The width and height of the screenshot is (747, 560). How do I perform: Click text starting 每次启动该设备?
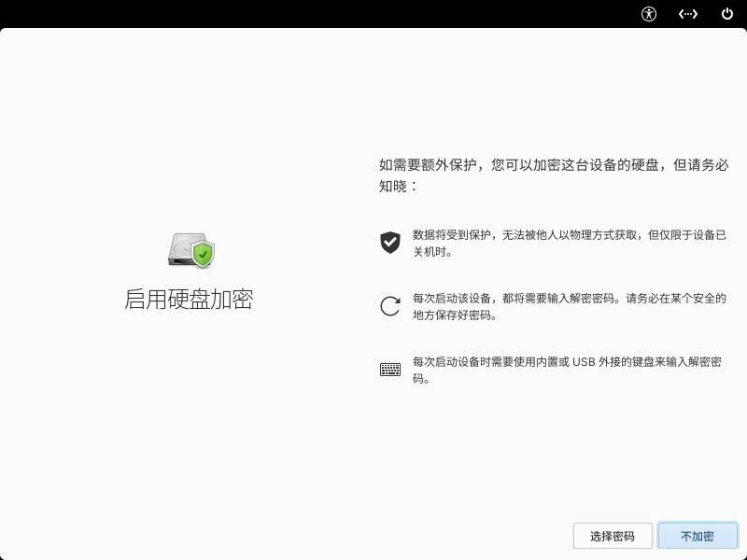(570, 307)
